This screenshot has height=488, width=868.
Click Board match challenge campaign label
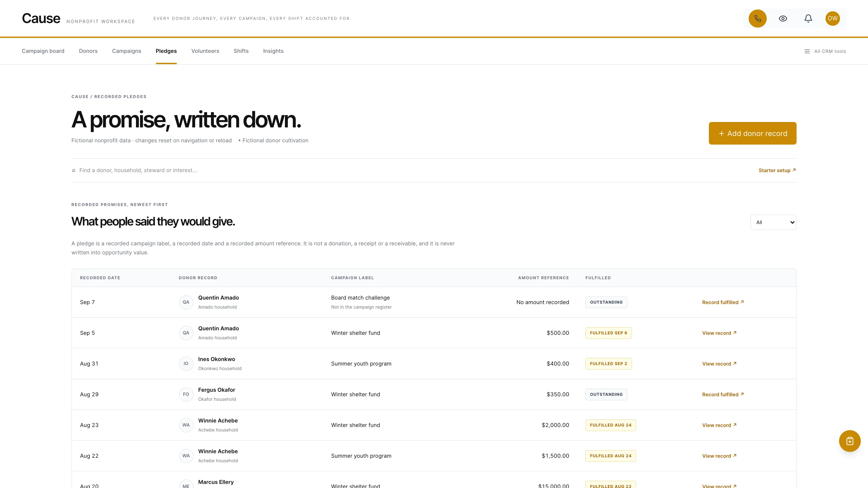point(360,298)
